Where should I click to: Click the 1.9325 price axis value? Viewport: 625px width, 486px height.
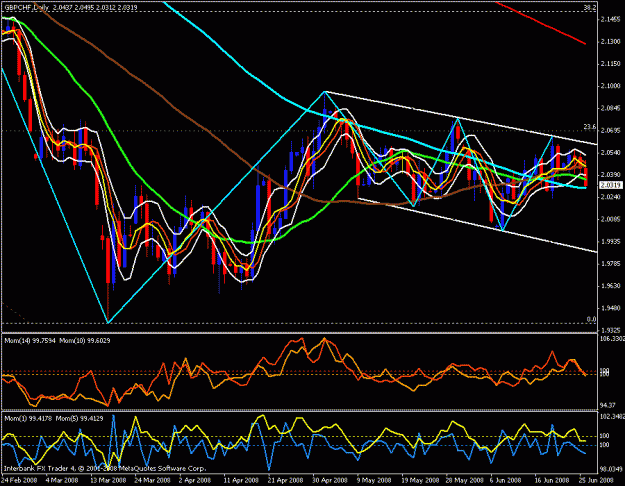(x=610, y=330)
